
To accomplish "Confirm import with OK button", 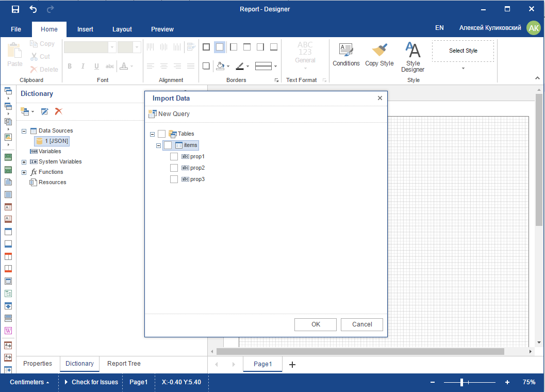I will click(x=315, y=324).
